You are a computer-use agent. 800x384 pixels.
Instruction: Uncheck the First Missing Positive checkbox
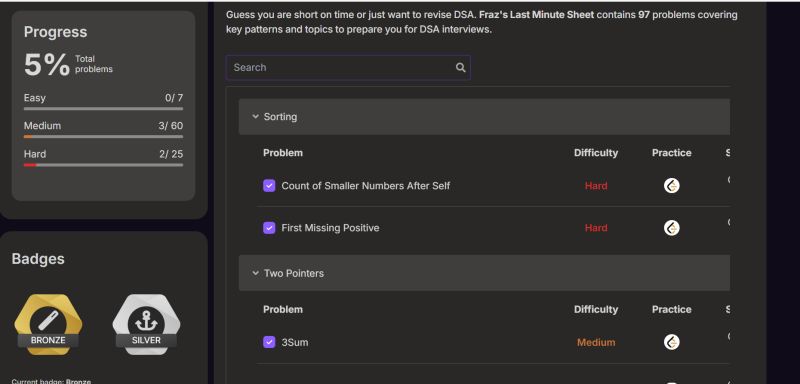coord(269,228)
